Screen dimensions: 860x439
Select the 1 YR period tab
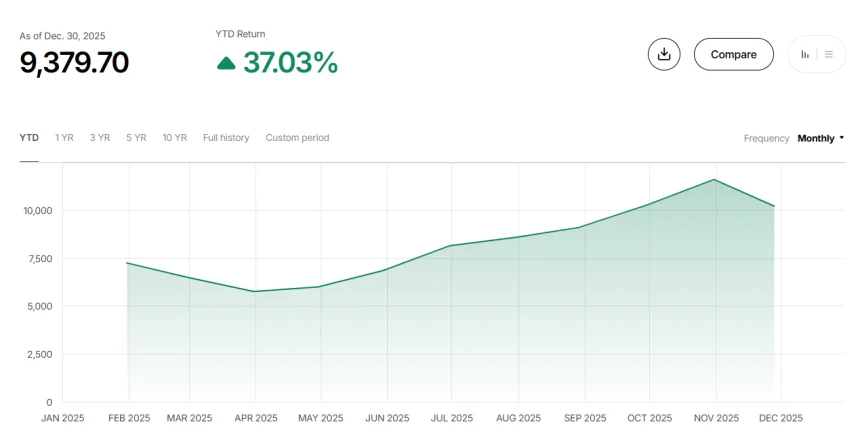pos(64,138)
